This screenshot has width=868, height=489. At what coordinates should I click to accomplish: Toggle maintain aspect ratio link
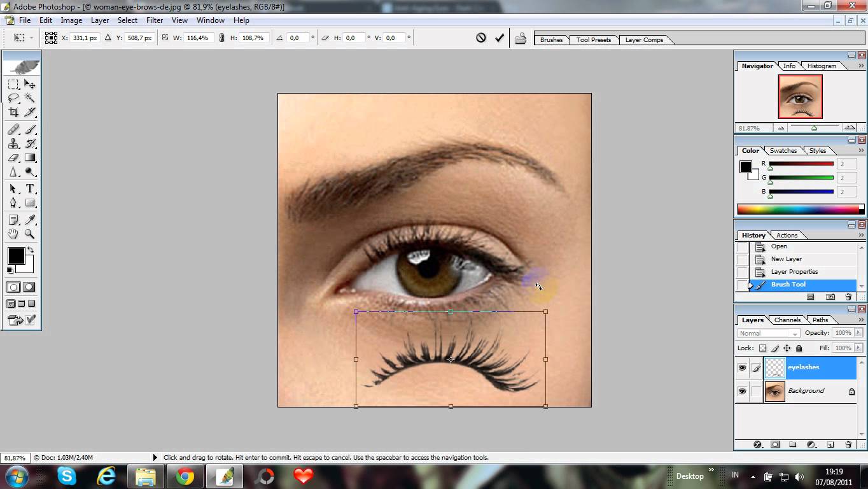coord(221,38)
